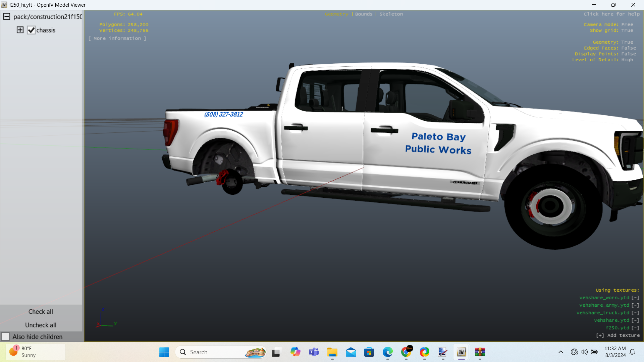
Task: Expand the chassis tree node
Action: 20,30
